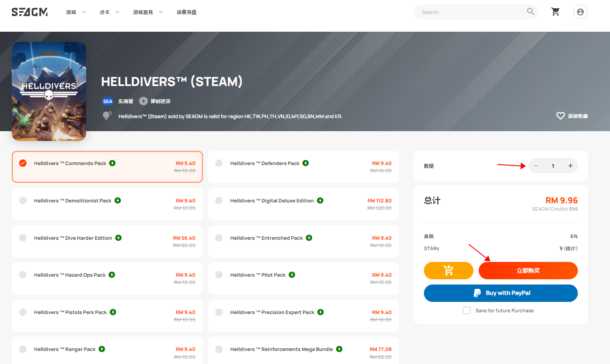610x364 pixels.
Task: Click green lightning icon beside Pistols Perk Pack
Action: point(113,312)
